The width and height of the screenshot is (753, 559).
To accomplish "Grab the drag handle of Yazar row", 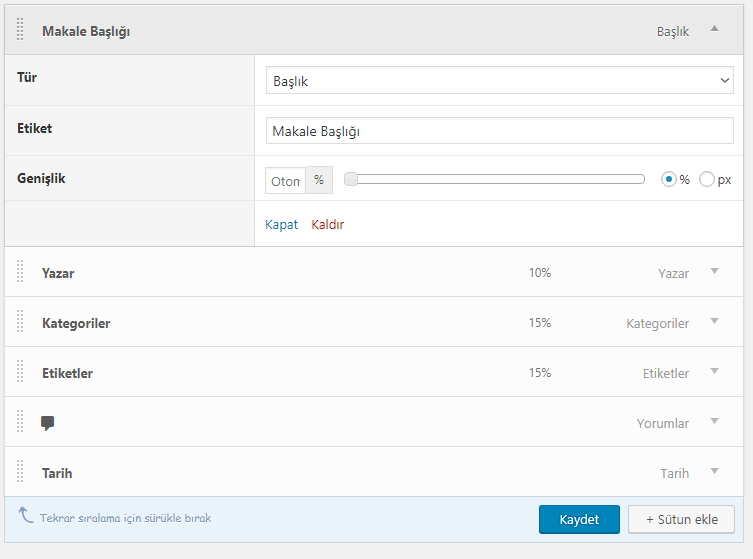I will point(20,271).
